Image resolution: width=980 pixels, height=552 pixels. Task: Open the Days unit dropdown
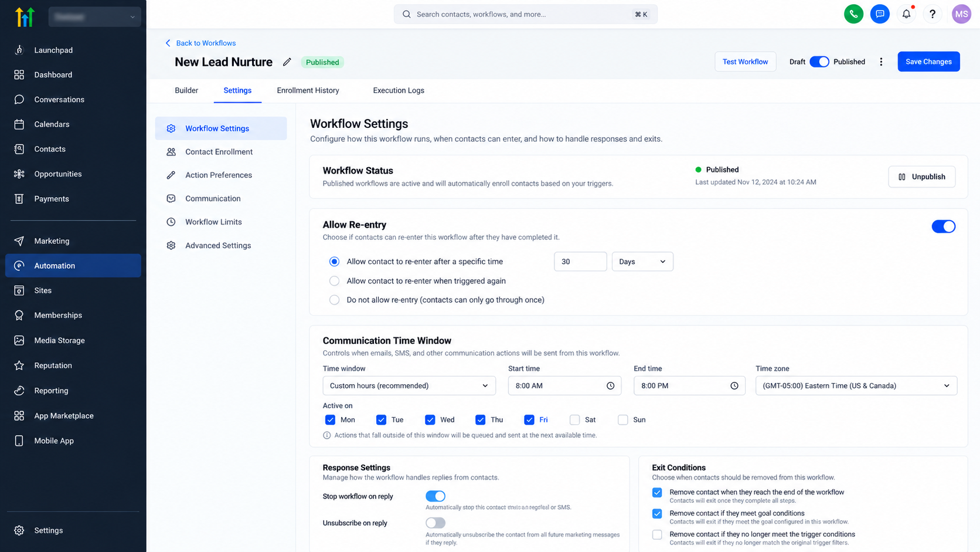642,262
